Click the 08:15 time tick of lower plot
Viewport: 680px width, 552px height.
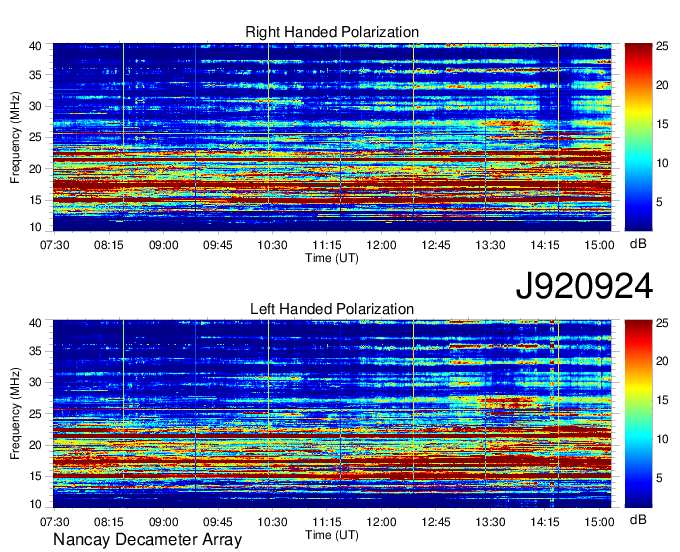(109, 522)
